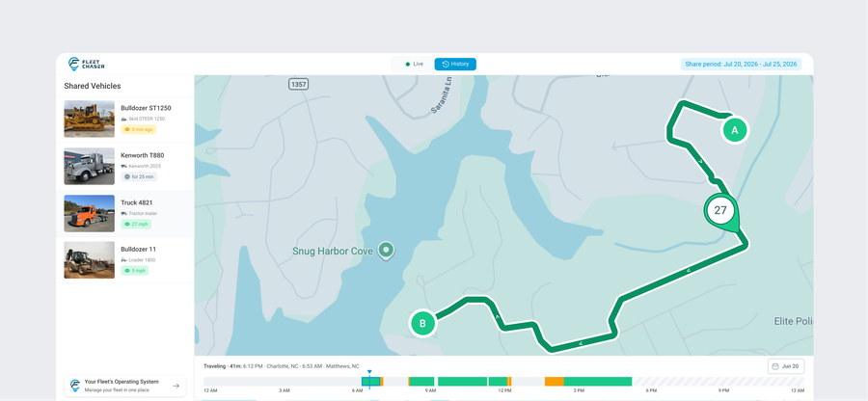Screen dimensions: 868x401
Task: Click the arrow on Fleet's Operating System banner
Action: pyautogui.click(x=176, y=387)
